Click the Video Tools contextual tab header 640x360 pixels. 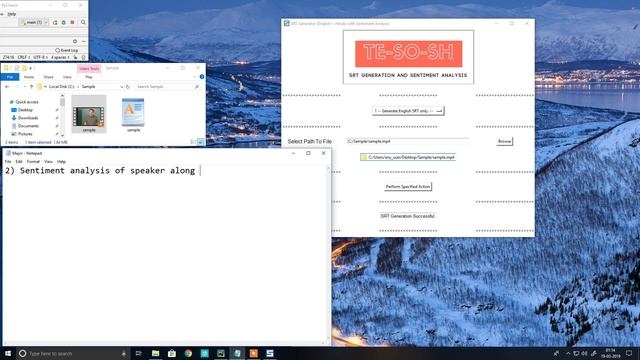coord(89,68)
